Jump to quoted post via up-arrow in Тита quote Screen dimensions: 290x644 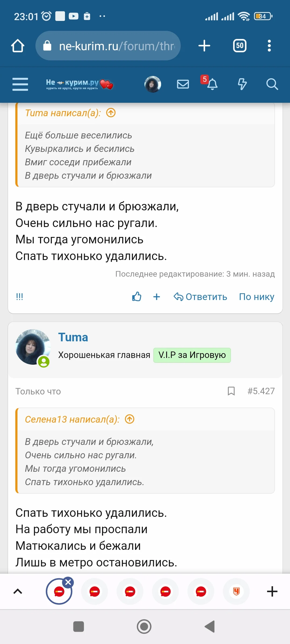click(110, 113)
